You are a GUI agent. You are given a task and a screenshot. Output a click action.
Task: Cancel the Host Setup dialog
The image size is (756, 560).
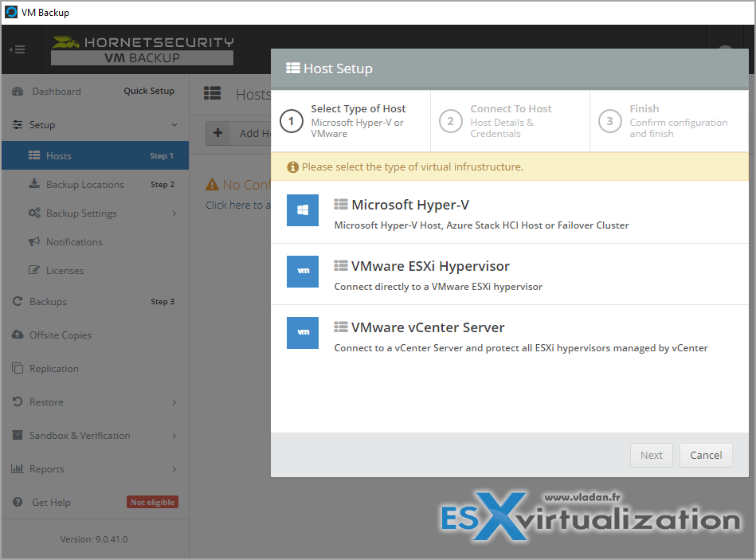706,455
